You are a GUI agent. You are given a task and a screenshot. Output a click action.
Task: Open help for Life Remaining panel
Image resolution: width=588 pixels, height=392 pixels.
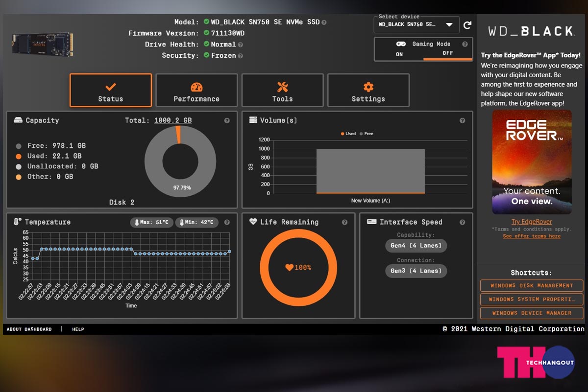click(344, 222)
